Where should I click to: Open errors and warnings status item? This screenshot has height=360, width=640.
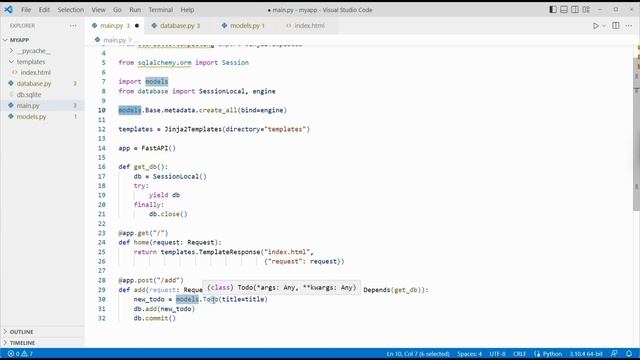20,354
